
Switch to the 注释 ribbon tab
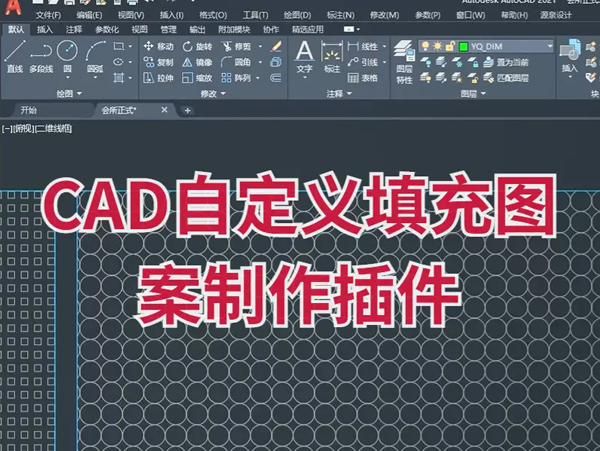(73, 29)
